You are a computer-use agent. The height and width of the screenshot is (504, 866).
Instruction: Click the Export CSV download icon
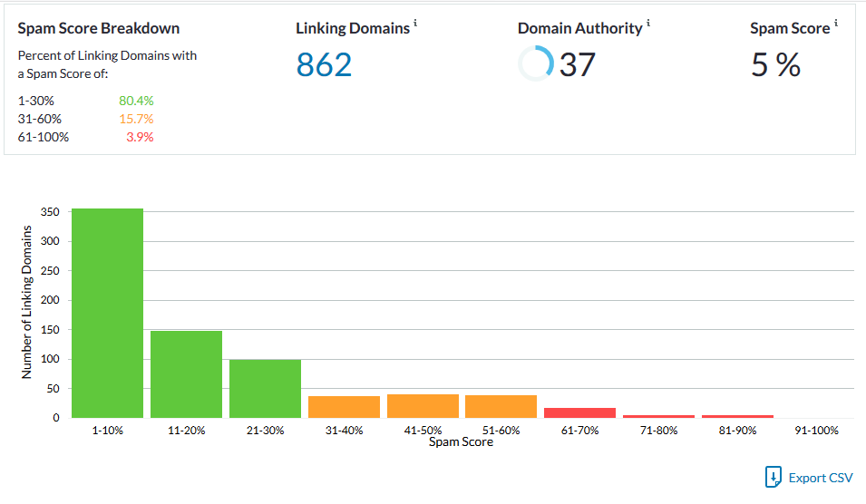click(773, 477)
